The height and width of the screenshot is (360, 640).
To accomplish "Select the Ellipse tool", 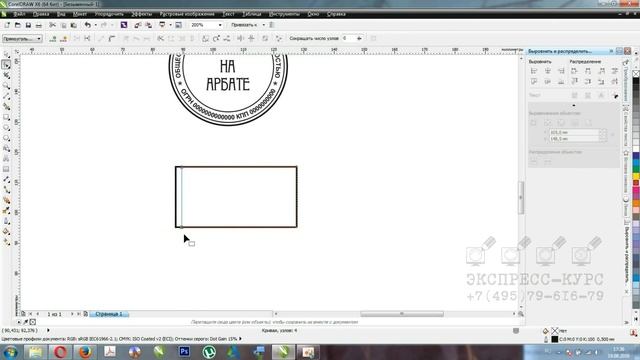I will click(6, 128).
